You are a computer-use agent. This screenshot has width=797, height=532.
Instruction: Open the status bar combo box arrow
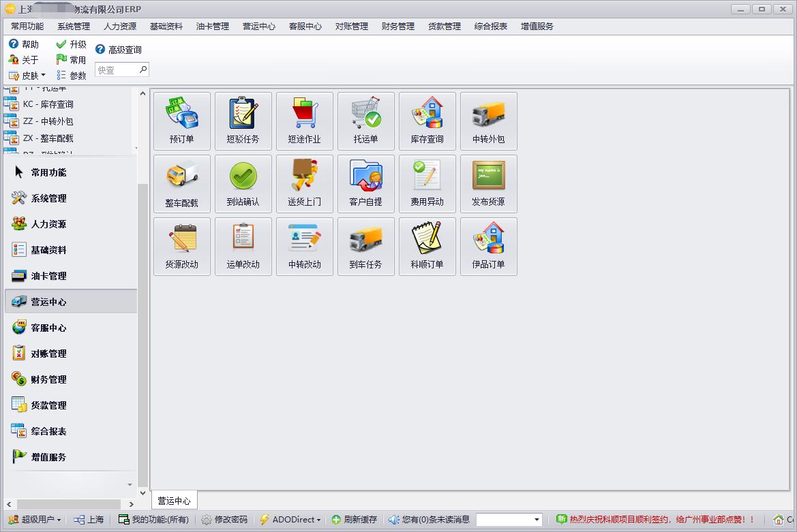pyautogui.click(x=537, y=520)
